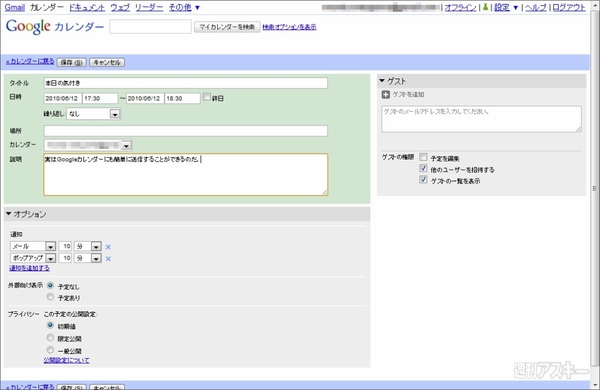
Task: Open the ヘルプ link
Action: coord(536,7)
